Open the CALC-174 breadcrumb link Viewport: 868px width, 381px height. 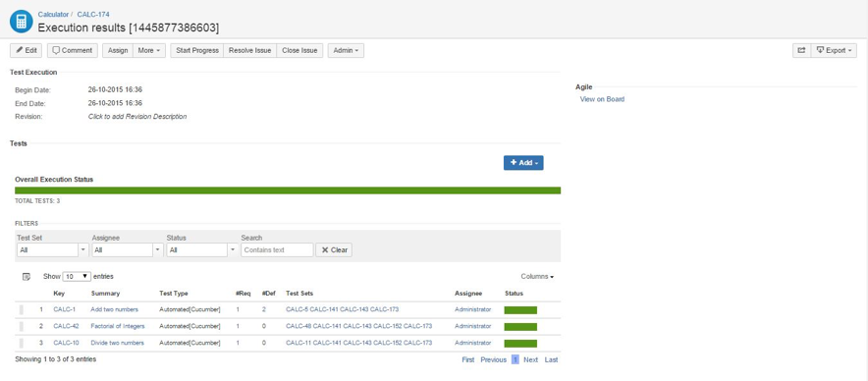click(93, 15)
